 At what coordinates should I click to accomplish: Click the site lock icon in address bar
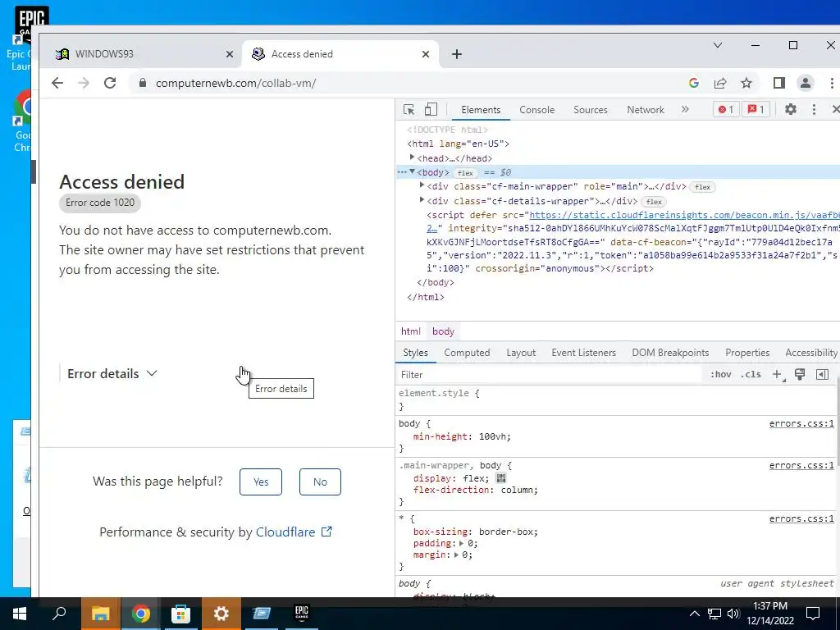143,83
